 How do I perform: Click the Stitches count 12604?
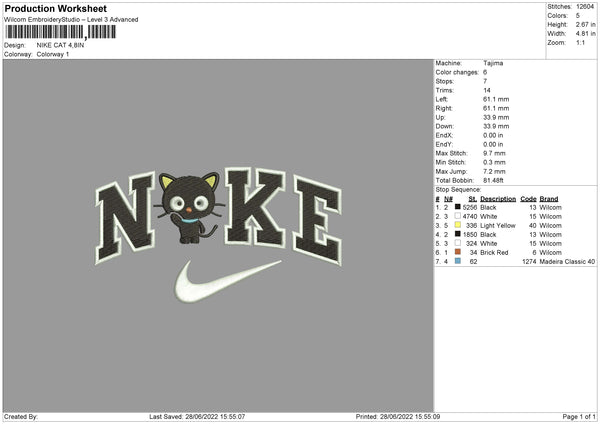click(x=585, y=7)
